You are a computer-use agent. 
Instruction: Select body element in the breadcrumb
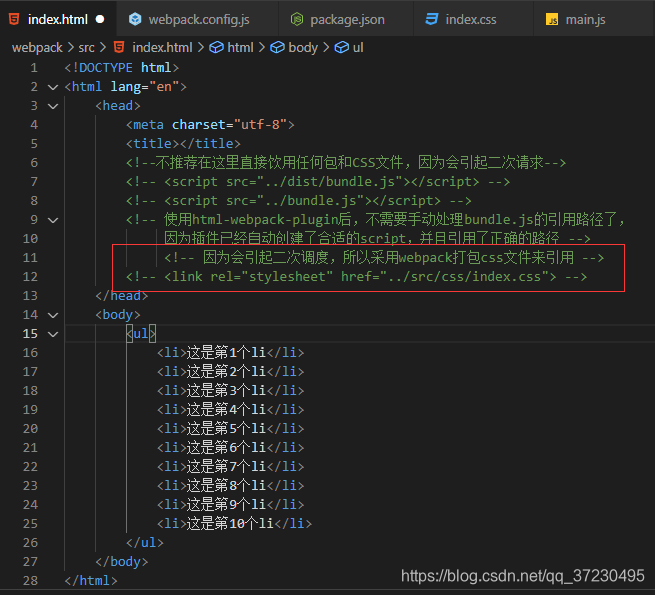[303, 48]
